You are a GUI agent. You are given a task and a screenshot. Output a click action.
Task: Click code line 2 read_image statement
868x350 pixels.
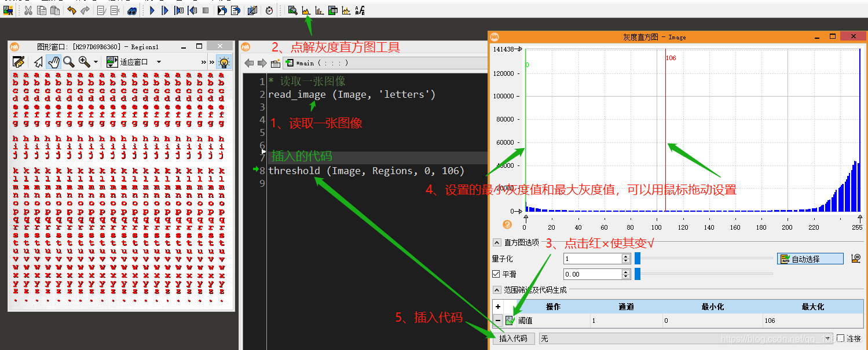[x=351, y=94]
